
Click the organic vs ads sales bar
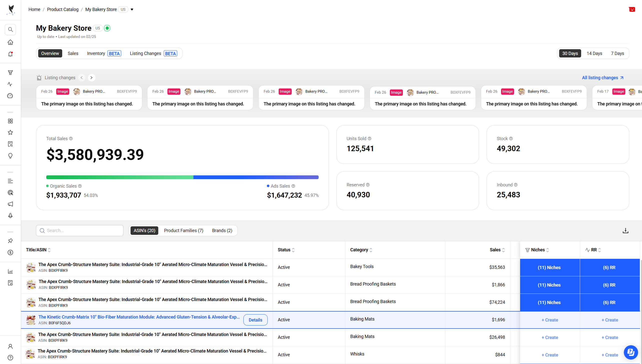[x=182, y=177]
